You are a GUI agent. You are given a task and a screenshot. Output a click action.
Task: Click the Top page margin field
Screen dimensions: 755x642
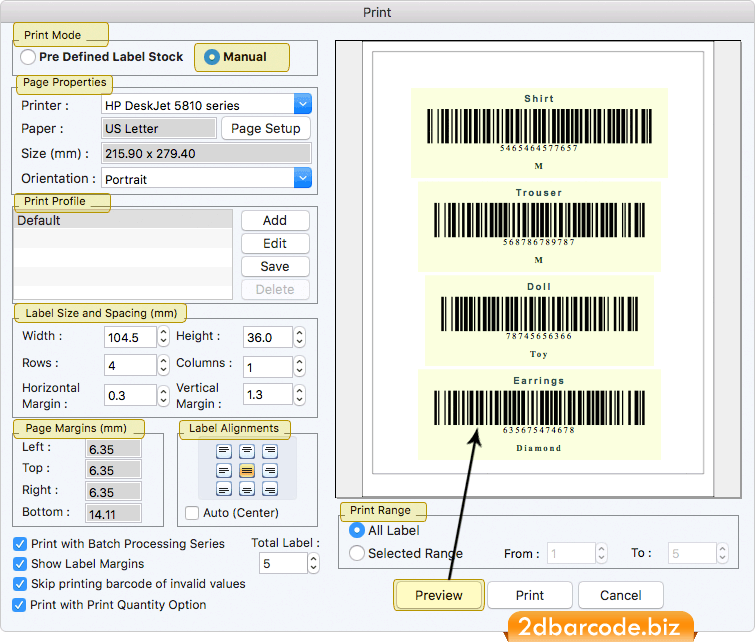tap(114, 470)
